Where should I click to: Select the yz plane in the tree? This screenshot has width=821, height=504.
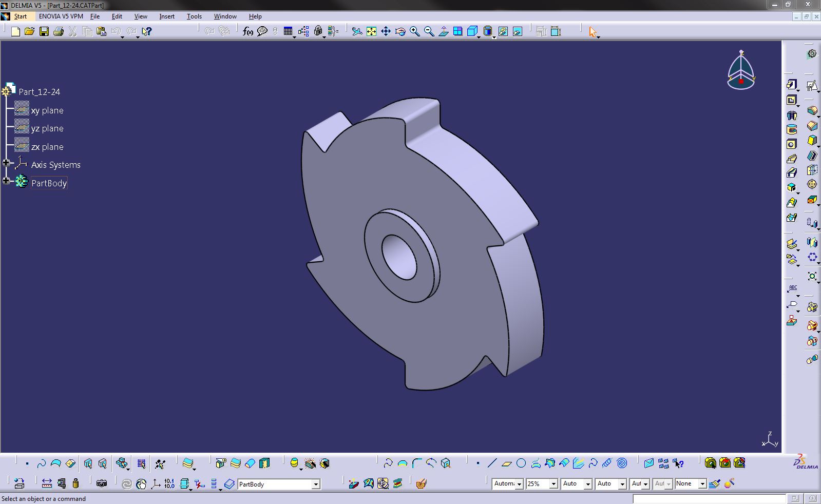pyautogui.click(x=47, y=128)
